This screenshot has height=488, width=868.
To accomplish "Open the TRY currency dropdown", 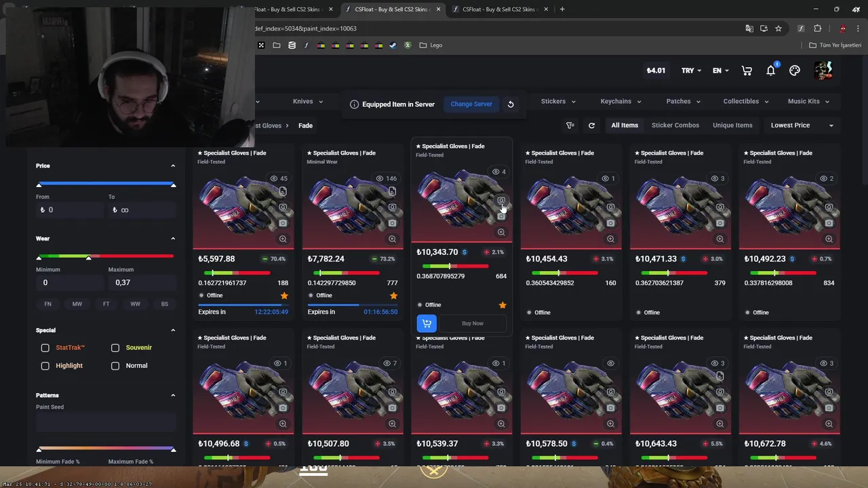I will (x=691, y=70).
